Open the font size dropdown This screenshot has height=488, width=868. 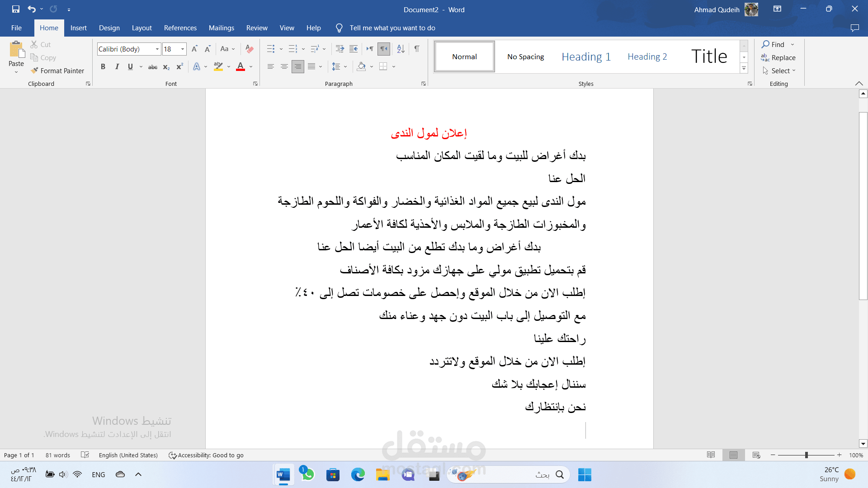click(183, 49)
